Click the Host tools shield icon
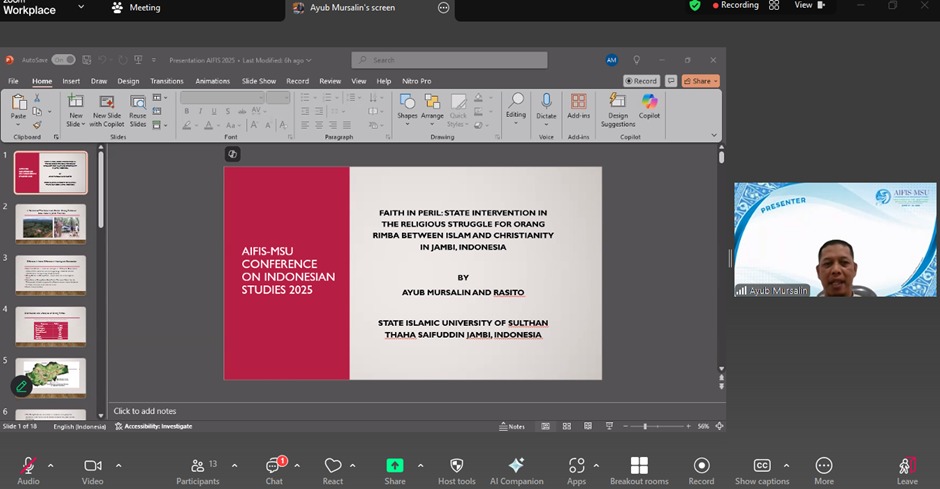The image size is (940, 489). click(457, 466)
